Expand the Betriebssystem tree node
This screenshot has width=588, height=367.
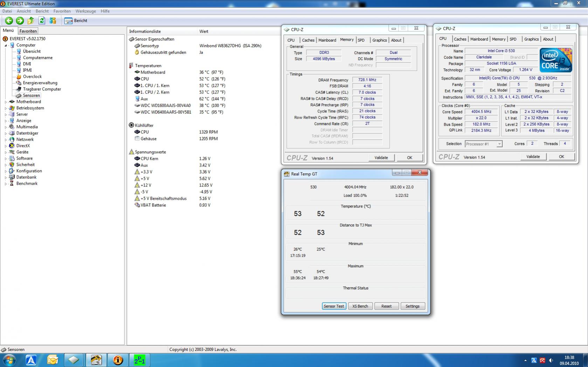6,108
